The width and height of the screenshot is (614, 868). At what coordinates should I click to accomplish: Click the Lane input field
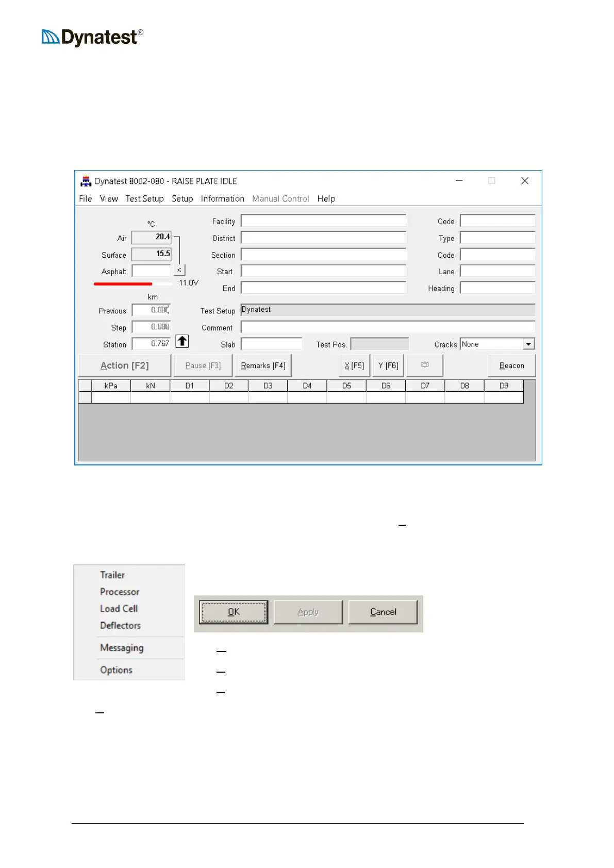coord(497,271)
